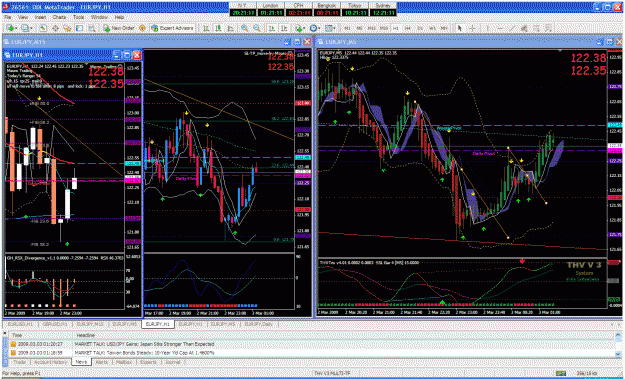Show the Market Watch panel
The height and width of the screenshot is (379, 625).
[x=42, y=28]
